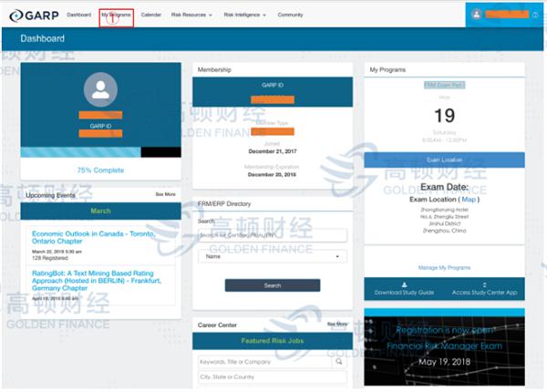Click the Keywords, Title or Company field
The height and width of the screenshot is (392, 547).
click(x=264, y=362)
